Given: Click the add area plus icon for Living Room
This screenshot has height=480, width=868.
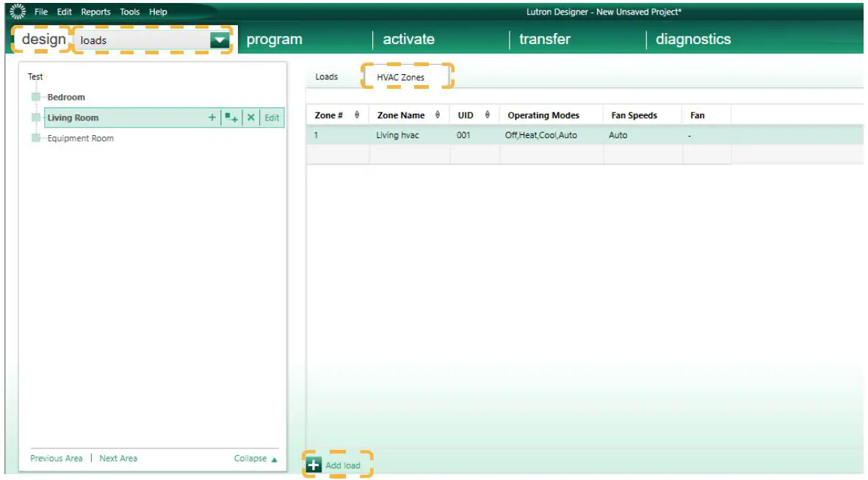Looking at the screenshot, I should click(x=211, y=117).
